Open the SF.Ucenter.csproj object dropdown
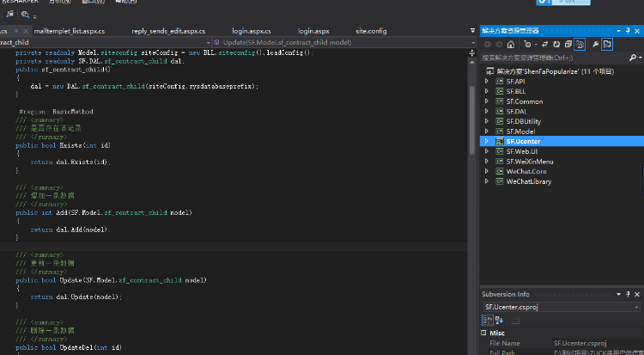 pos(635,306)
